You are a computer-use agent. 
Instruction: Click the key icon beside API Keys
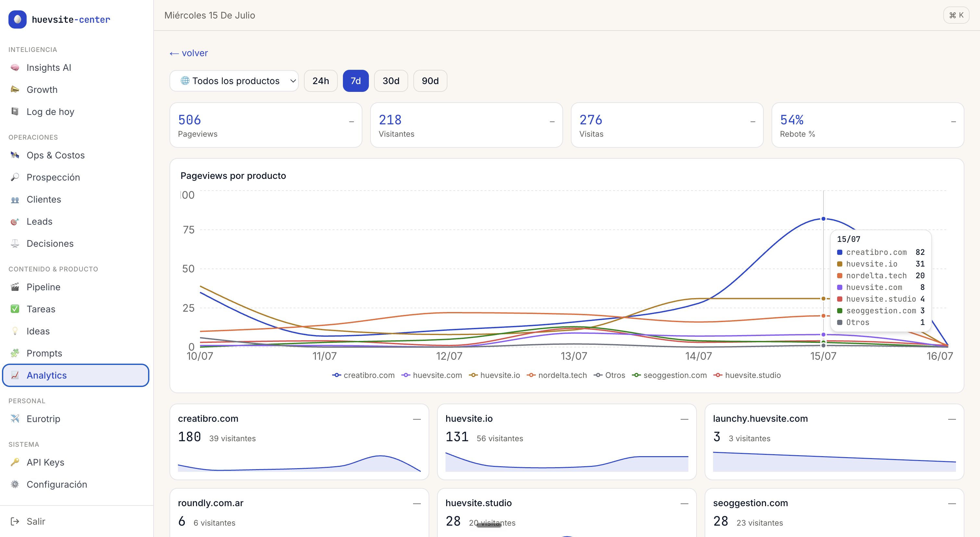15,462
